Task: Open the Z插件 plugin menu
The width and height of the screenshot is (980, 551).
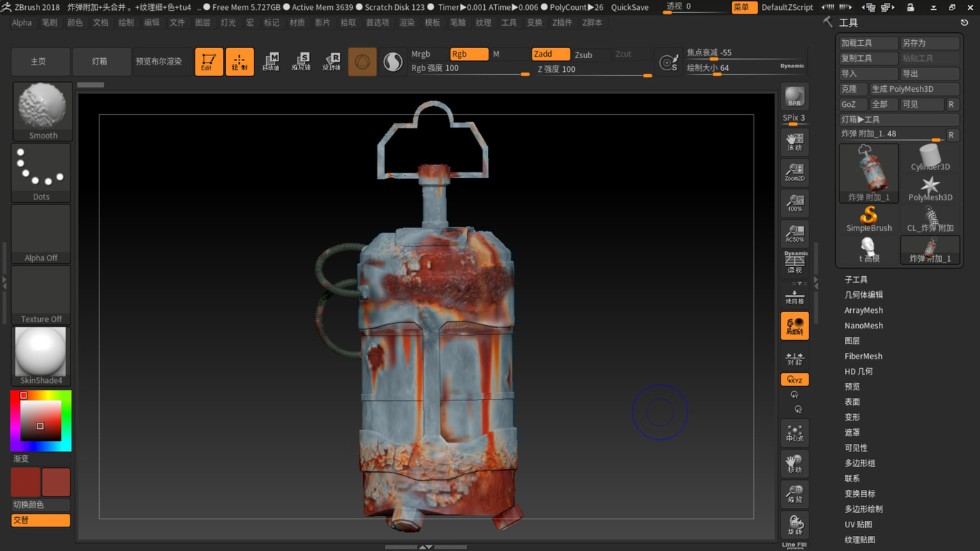Action: (x=562, y=23)
